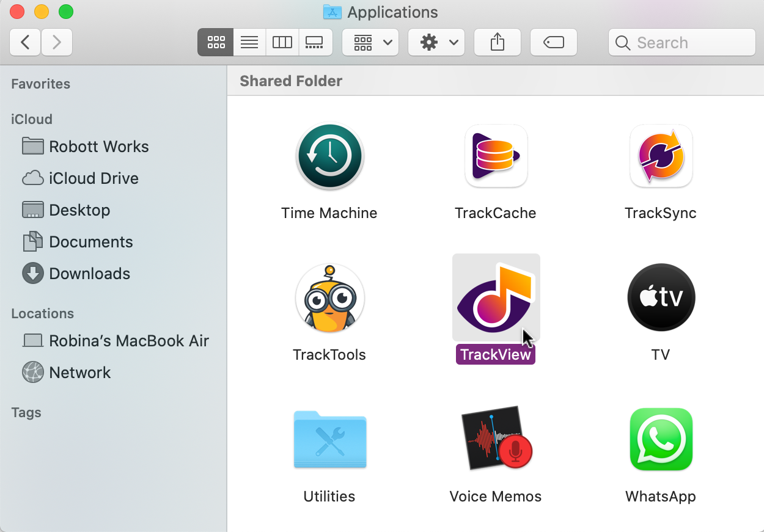The width and height of the screenshot is (764, 532).
Task: Click the TrackSync app icon
Action: coord(661,156)
